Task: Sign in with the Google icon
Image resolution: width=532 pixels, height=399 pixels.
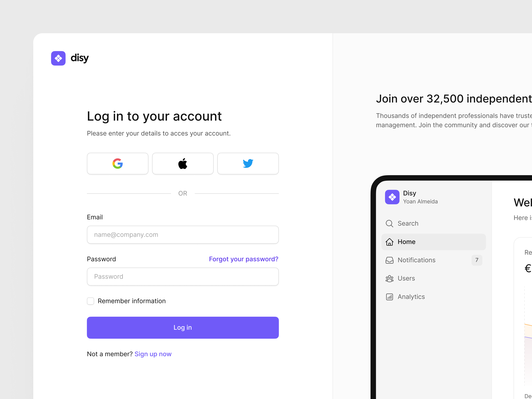Action: click(117, 164)
